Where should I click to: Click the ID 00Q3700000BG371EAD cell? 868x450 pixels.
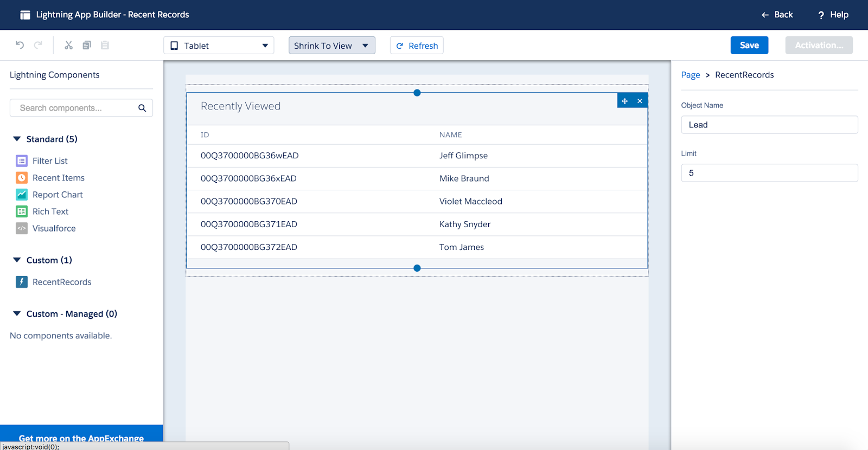tap(249, 224)
